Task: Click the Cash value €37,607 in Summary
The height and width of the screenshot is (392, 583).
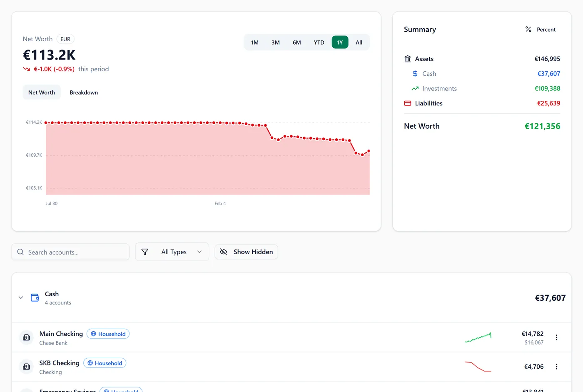Action: click(x=549, y=74)
